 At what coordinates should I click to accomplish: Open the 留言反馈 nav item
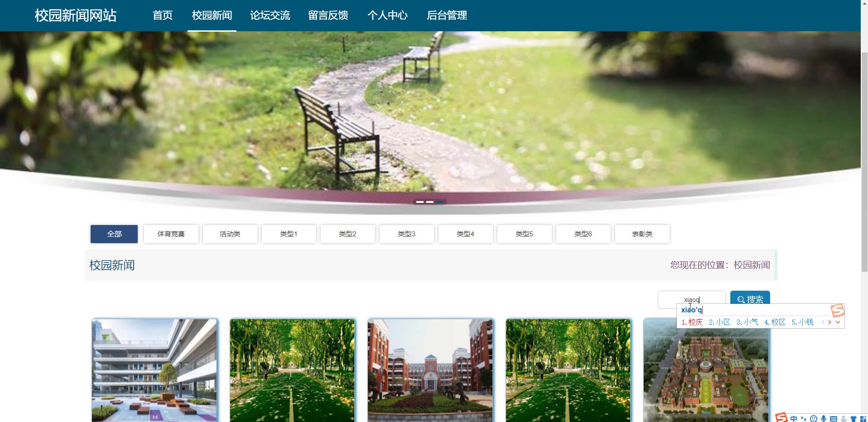[328, 15]
